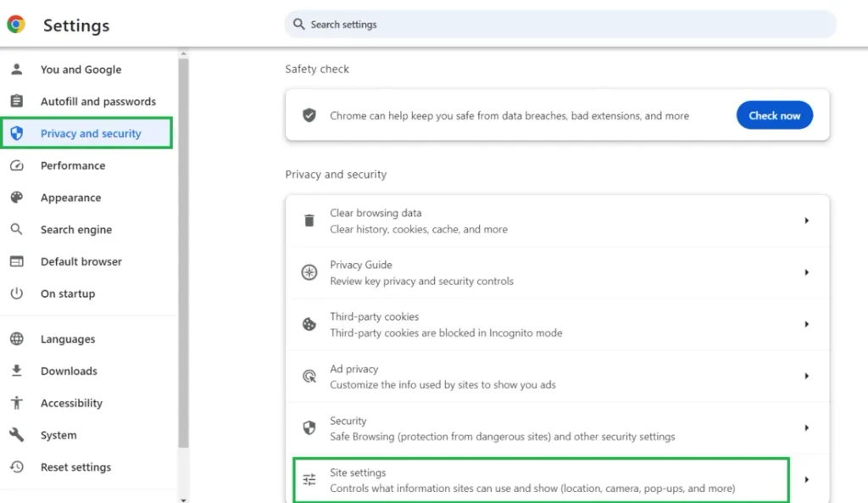This screenshot has height=503, width=868.
Task: Click the Safety check heading text
Action: tap(317, 69)
